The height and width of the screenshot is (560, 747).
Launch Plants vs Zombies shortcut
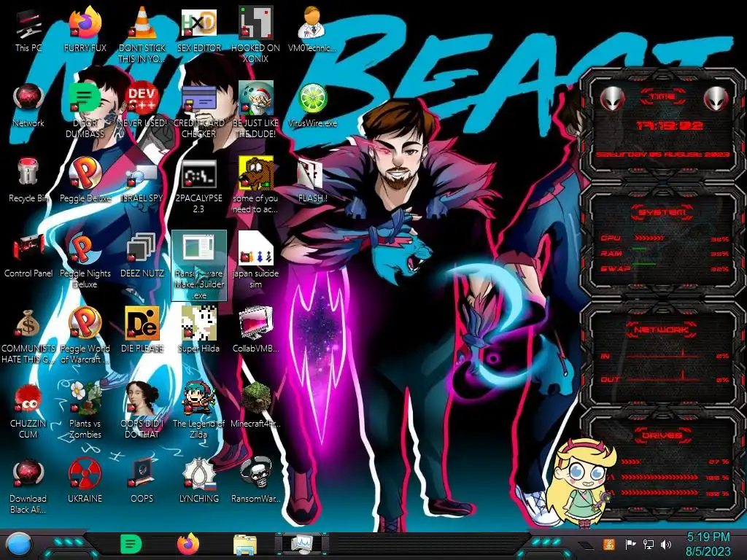(x=85, y=399)
